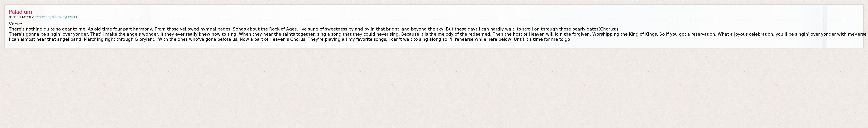Click the 'Verse:' heading in lyrics
The width and height of the screenshot is (868, 128).
(x=16, y=24)
